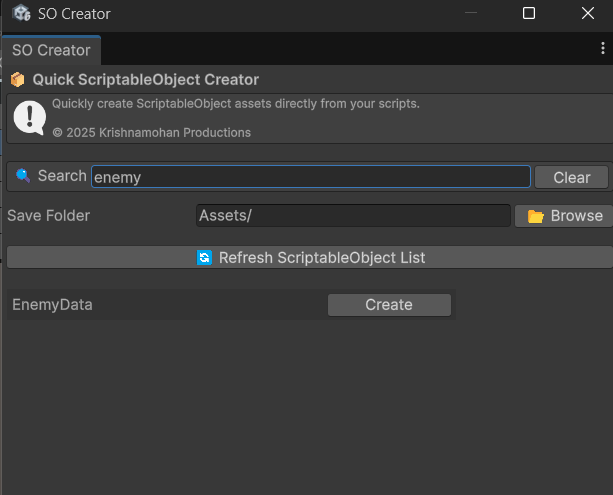Click the Quick ScriptableObject Creator heading
613x495 pixels.
(146, 80)
